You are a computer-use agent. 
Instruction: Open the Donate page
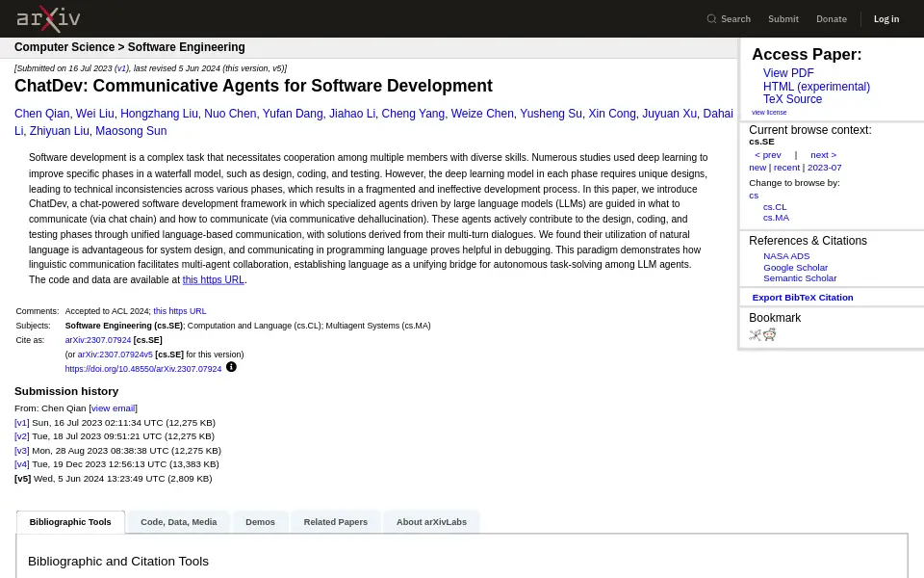[832, 19]
